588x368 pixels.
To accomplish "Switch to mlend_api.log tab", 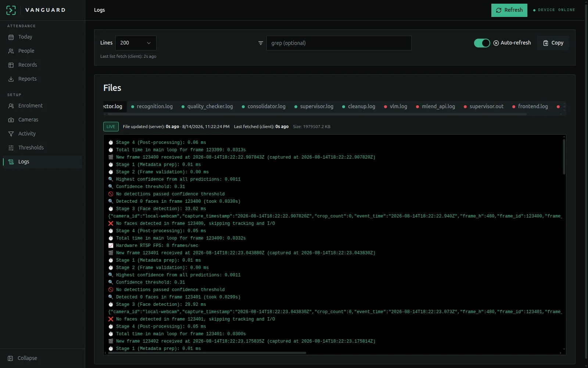I will [435, 106].
